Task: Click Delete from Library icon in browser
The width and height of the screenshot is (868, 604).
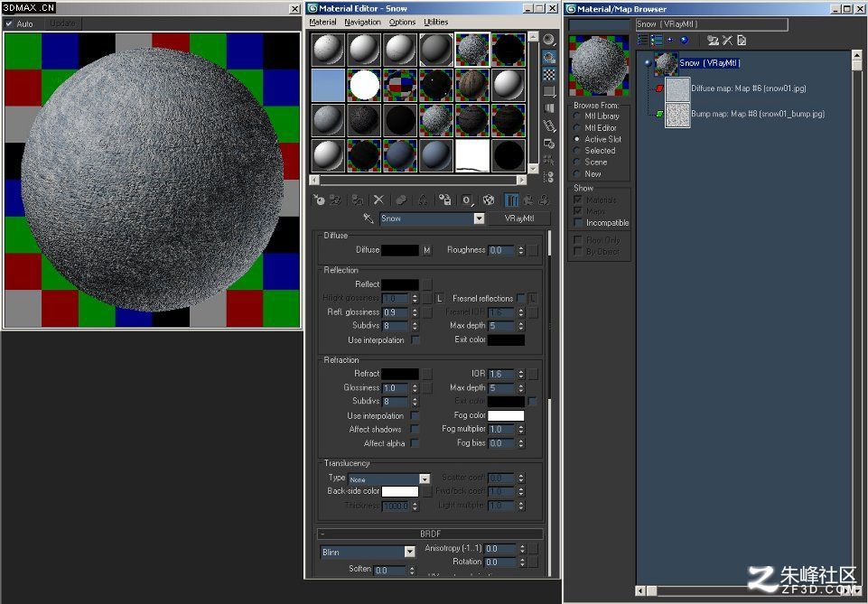Action: click(x=727, y=40)
